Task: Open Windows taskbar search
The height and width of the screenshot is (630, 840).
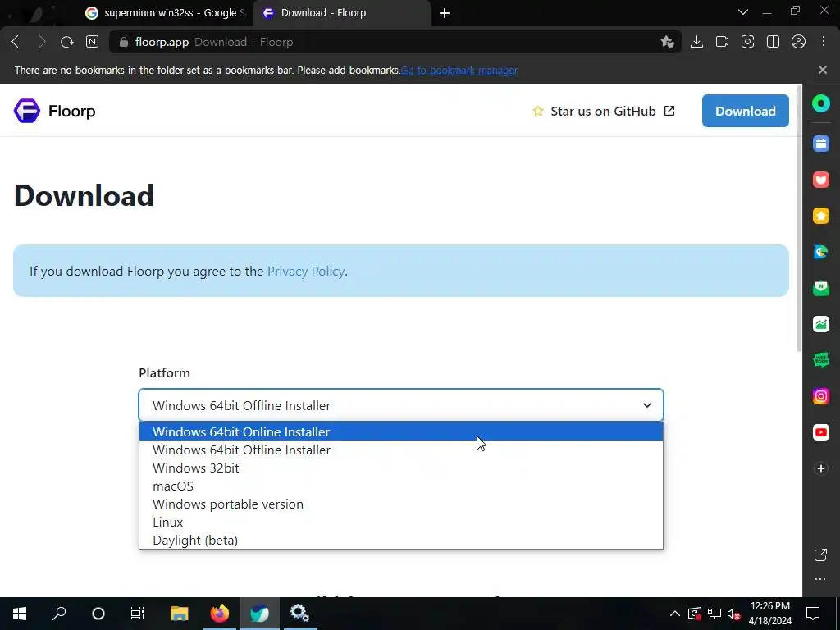Action: pos(59,614)
